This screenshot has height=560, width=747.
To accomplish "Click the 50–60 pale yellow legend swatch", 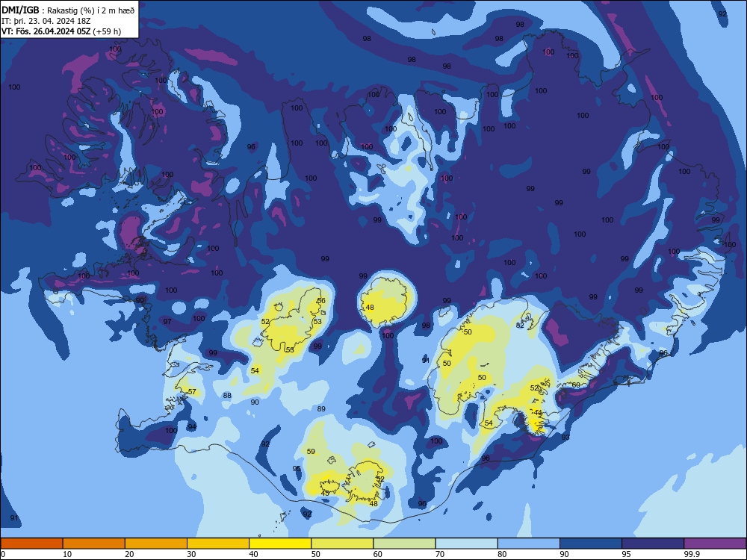I will [342, 544].
